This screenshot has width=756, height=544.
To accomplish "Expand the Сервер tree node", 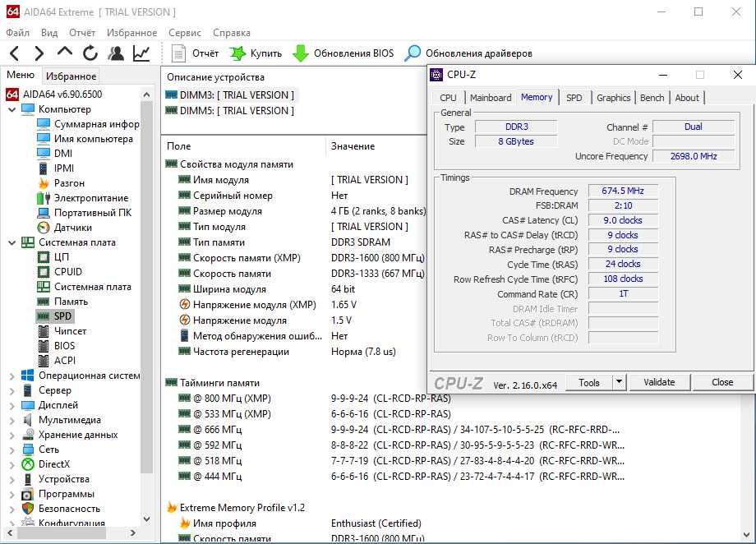I will tap(12, 390).
